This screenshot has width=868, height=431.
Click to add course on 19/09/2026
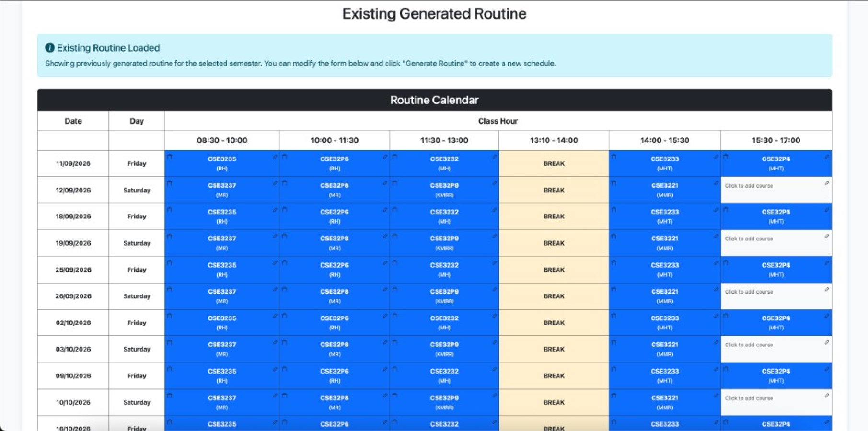749,239
